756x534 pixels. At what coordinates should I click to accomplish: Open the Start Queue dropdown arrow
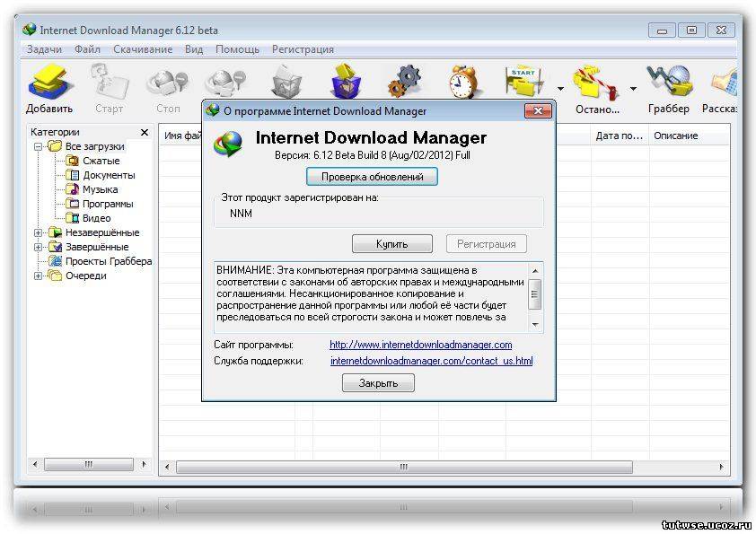[560, 89]
